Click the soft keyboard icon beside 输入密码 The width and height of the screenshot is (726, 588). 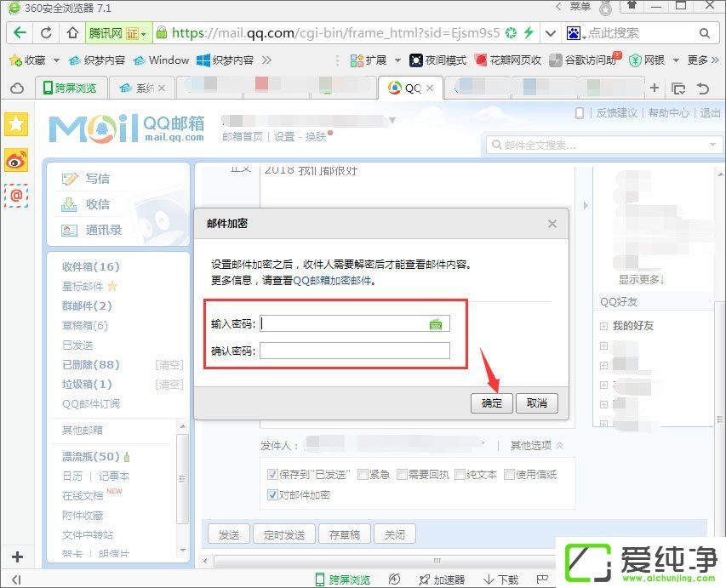click(436, 323)
